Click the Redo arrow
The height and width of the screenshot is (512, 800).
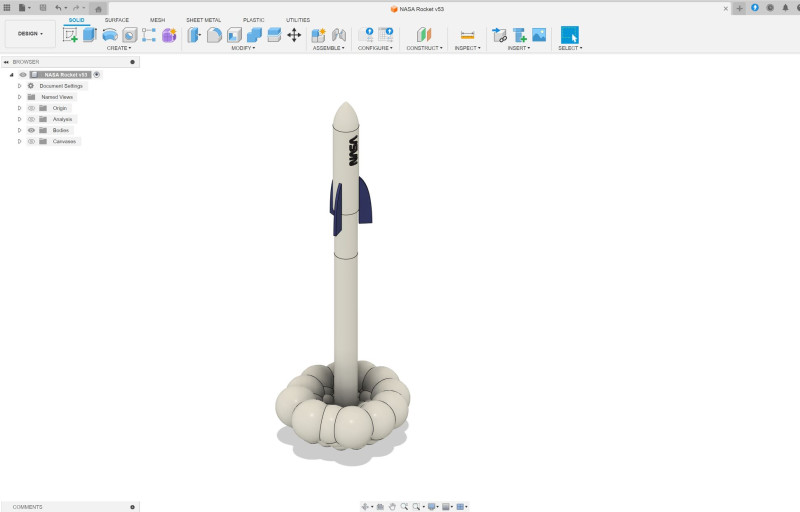coord(76,8)
